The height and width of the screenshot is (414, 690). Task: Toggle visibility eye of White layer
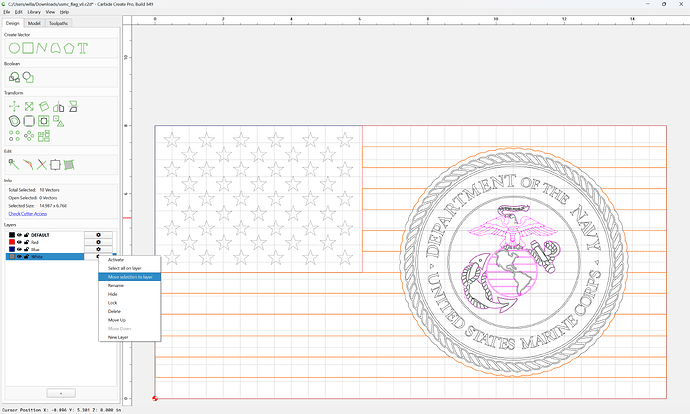tap(19, 256)
